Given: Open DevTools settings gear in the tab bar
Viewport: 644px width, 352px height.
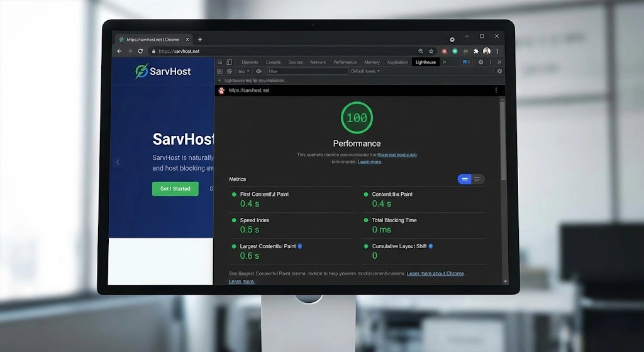Looking at the screenshot, I should pyautogui.click(x=480, y=62).
